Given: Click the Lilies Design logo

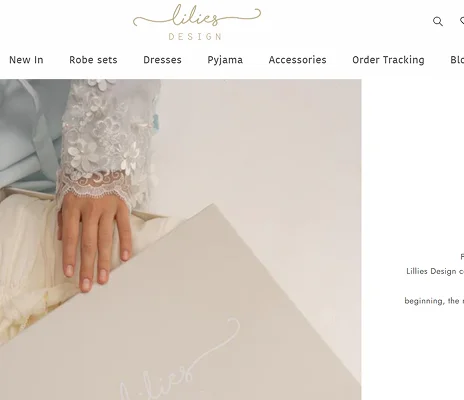Looking at the screenshot, I should click(197, 22).
